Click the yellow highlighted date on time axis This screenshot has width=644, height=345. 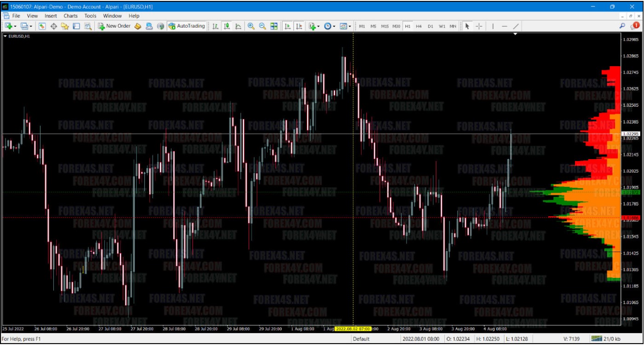[352, 329]
